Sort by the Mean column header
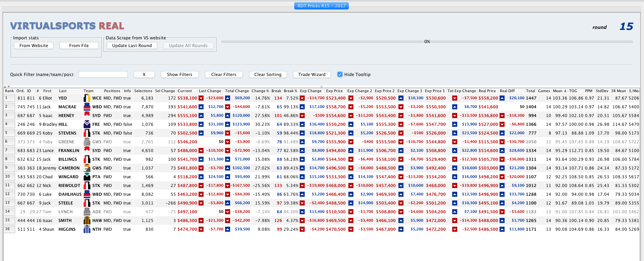This screenshot has height=261, width=644. coord(560,91)
